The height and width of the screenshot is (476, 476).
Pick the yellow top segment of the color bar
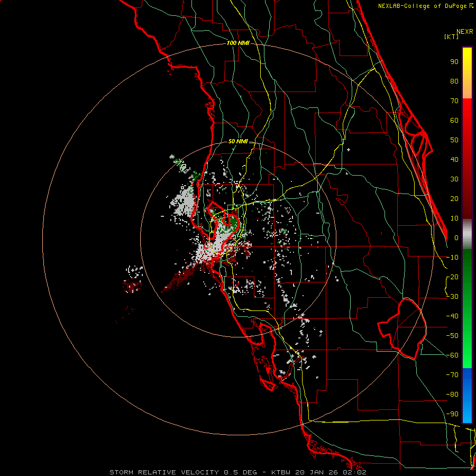click(467, 73)
